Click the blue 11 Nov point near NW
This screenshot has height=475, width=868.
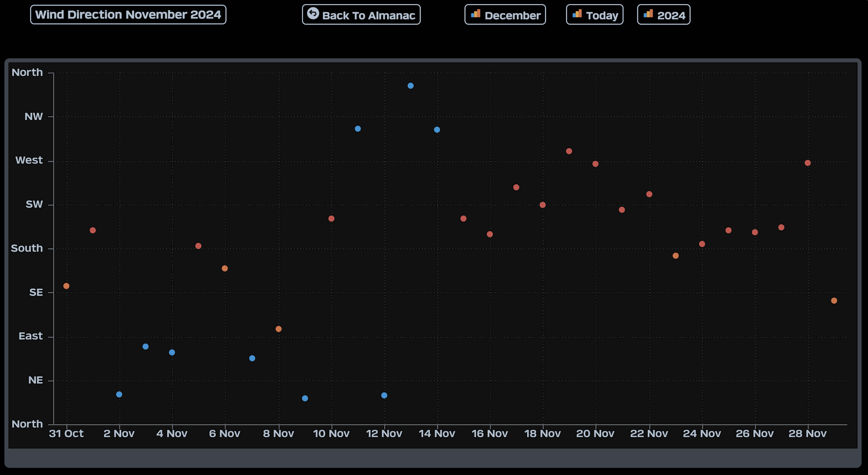tap(358, 129)
